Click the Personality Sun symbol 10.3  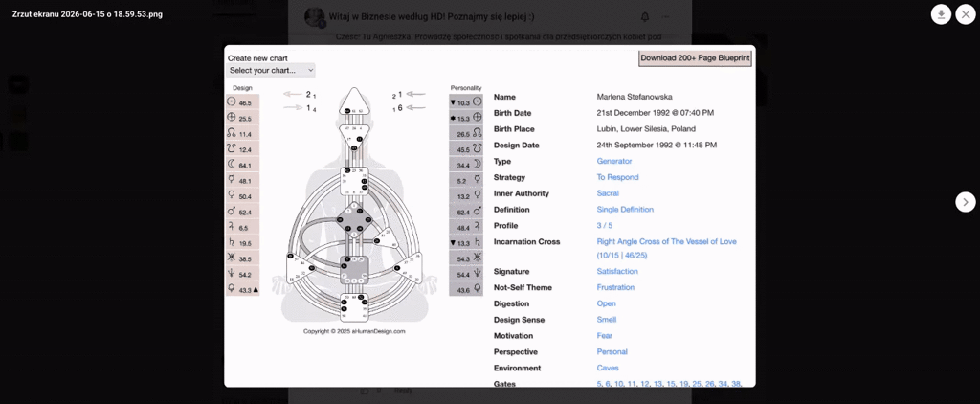click(x=477, y=101)
